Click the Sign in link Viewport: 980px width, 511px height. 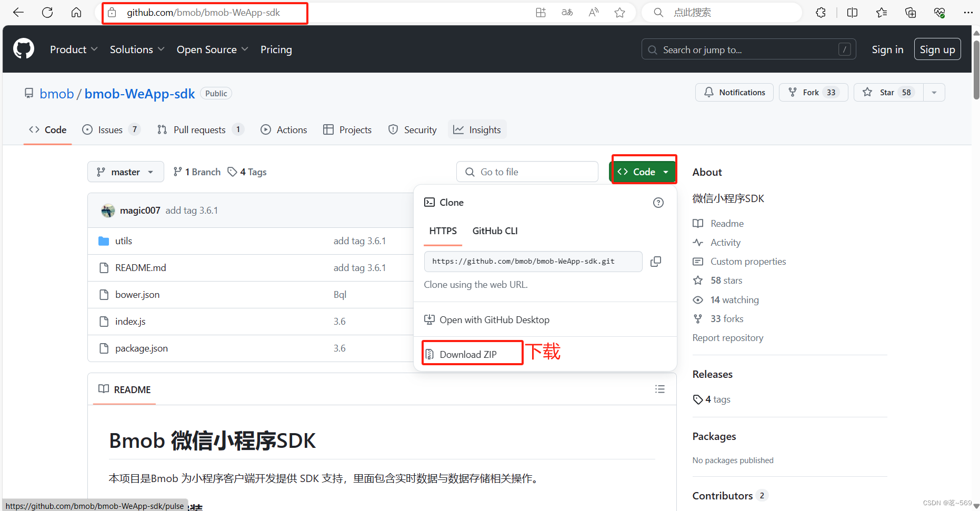(x=887, y=49)
